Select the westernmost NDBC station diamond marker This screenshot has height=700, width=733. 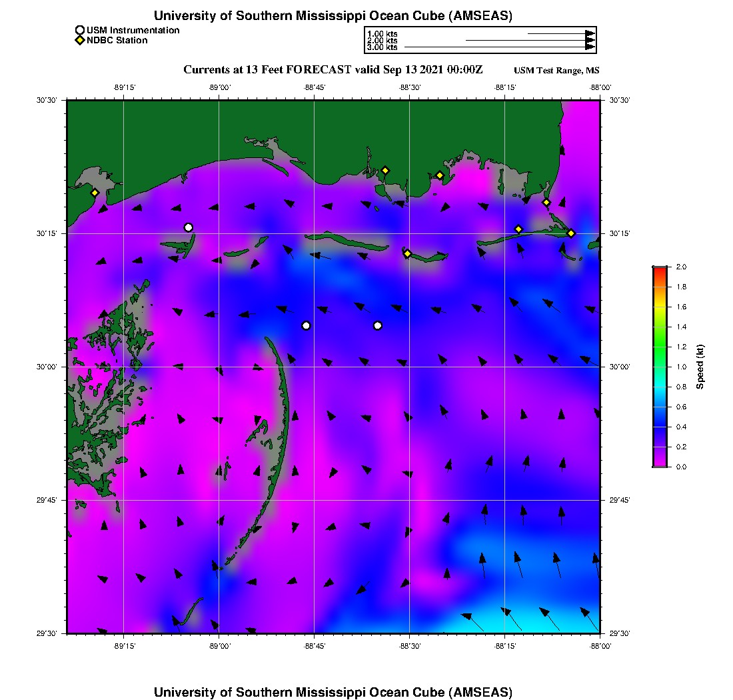tap(95, 193)
